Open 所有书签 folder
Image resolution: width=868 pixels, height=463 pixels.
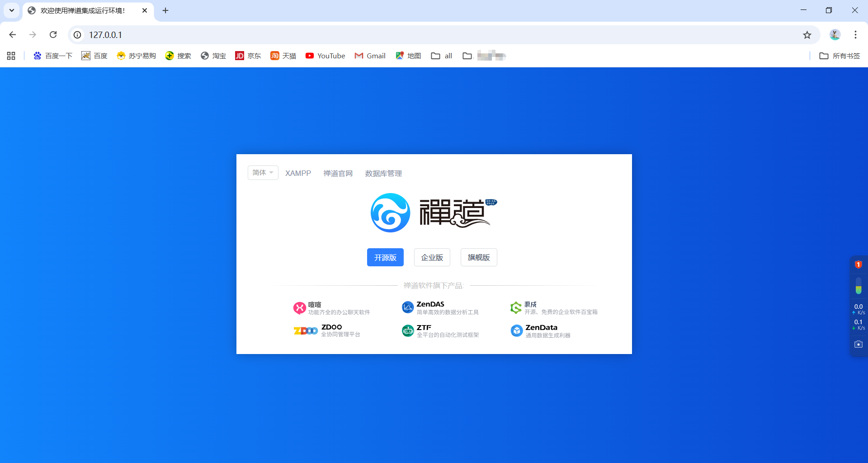point(840,56)
